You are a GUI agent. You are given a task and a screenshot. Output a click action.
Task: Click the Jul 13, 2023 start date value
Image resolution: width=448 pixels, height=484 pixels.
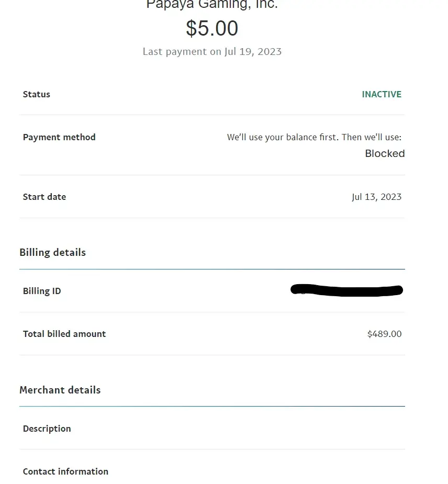pos(376,197)
